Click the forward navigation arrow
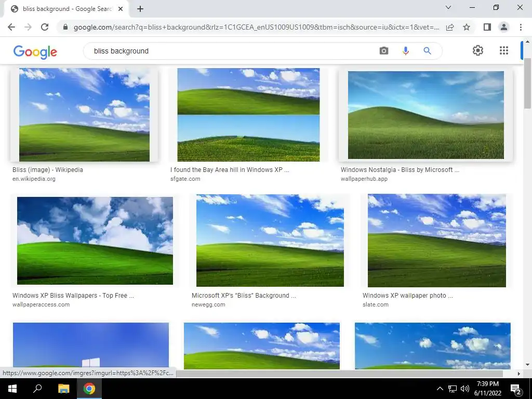Image resolution: width=532 pixels, height=399 pixels. [x=28, y=27]
